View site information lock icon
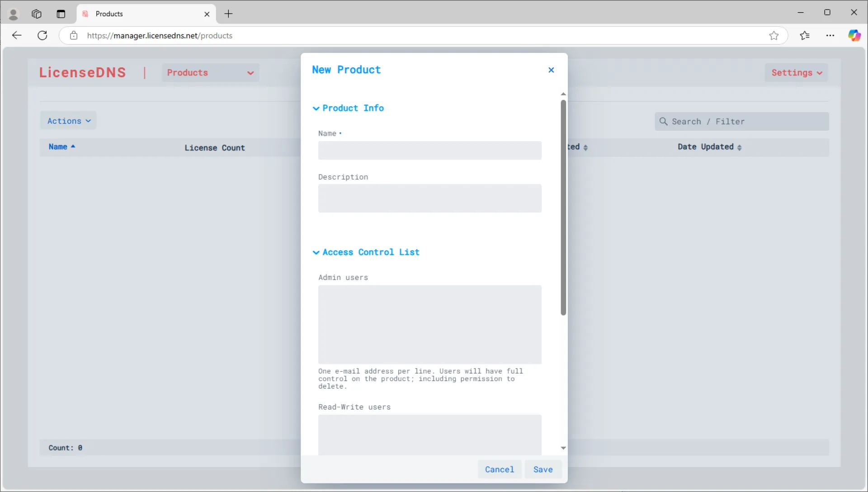This screenshot has width=868, height=492. click(74, 36)
